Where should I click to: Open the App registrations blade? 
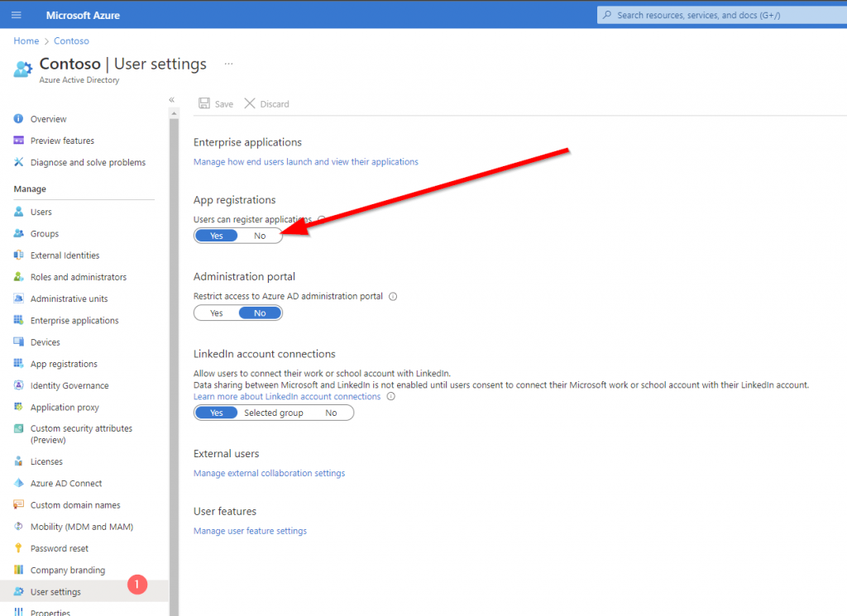coord(63,363)
